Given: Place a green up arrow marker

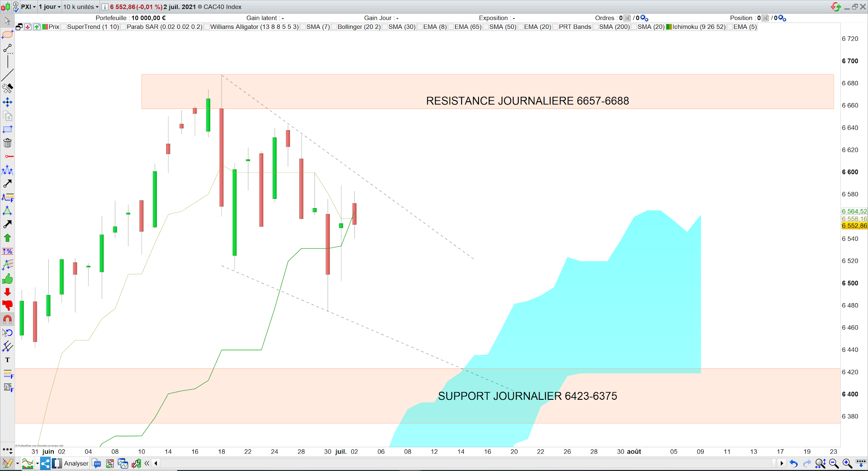Looking at the screenshot, I should pyautogui.click(x=7, y=238).
